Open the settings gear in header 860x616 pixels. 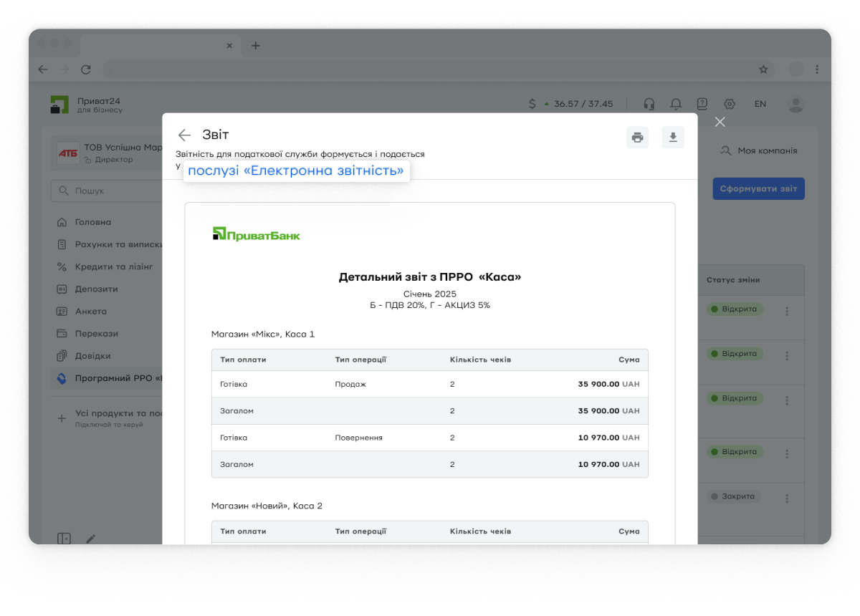coord(730,104)
